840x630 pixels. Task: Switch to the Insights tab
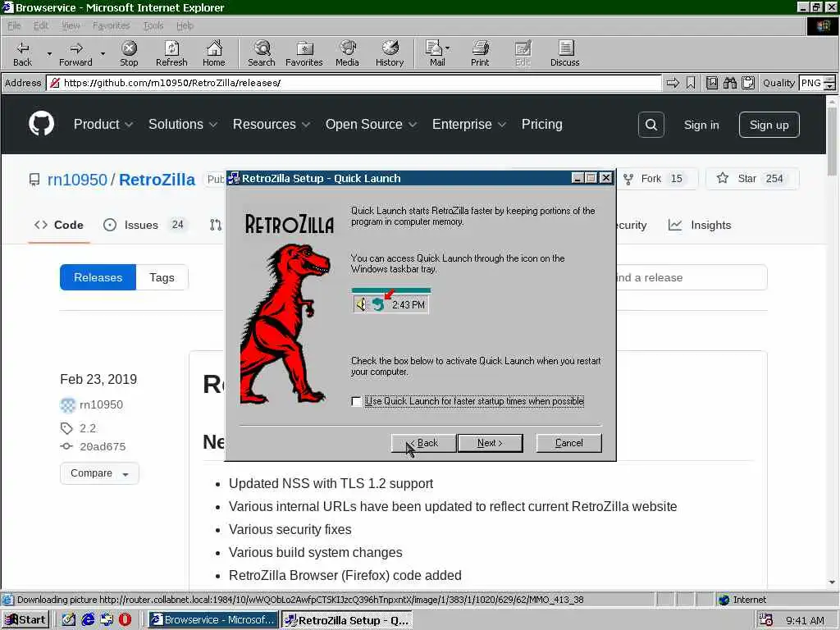(700, 225)
